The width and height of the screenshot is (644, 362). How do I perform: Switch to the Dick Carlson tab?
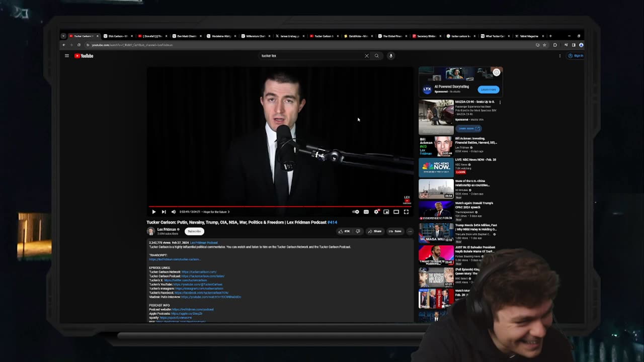point(118,36)
